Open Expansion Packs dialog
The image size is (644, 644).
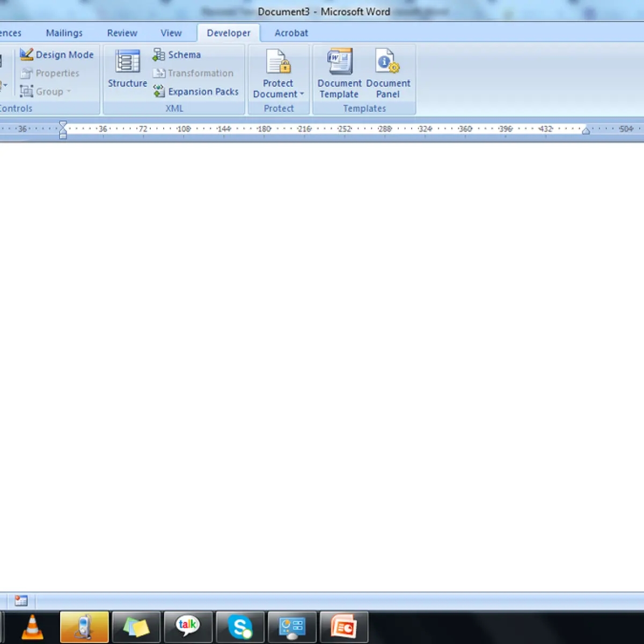tap(196, 91)
